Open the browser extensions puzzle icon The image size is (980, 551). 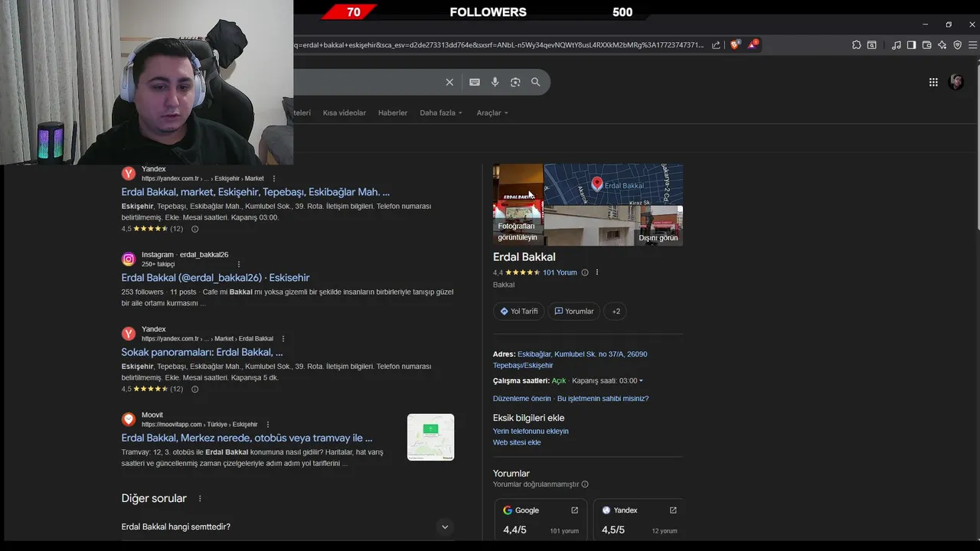click(x=857, y=45)
